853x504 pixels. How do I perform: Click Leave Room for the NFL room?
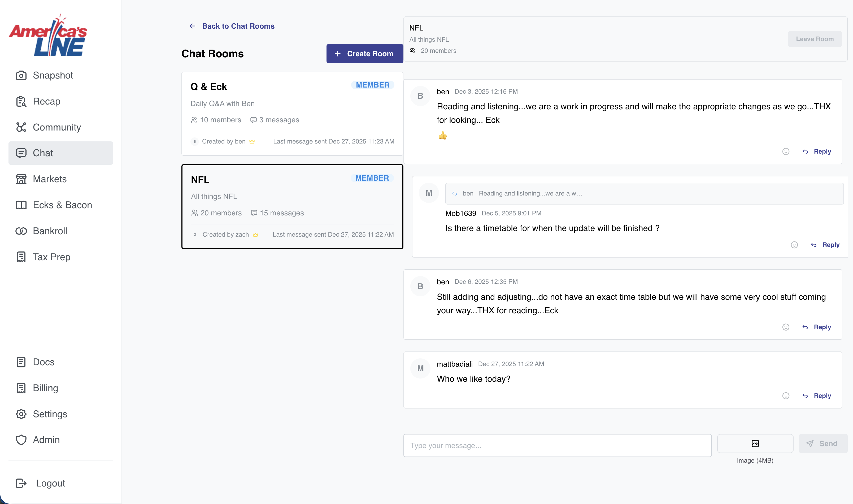815,39
